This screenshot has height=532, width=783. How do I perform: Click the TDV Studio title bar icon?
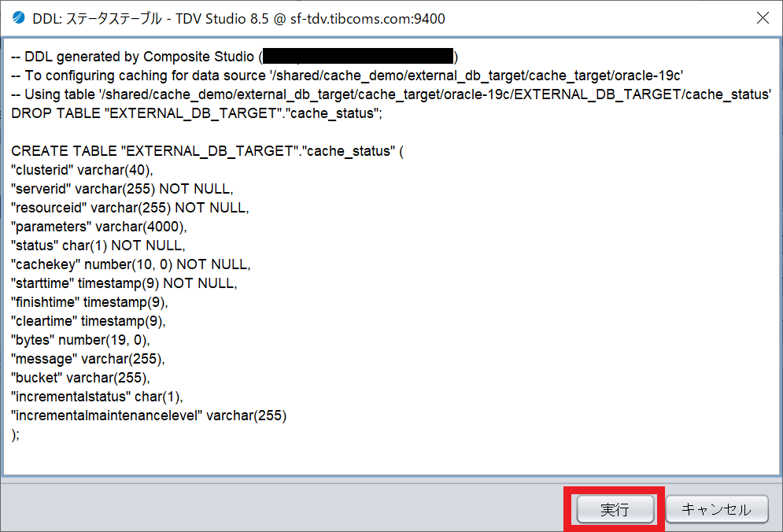coord(18,18)
